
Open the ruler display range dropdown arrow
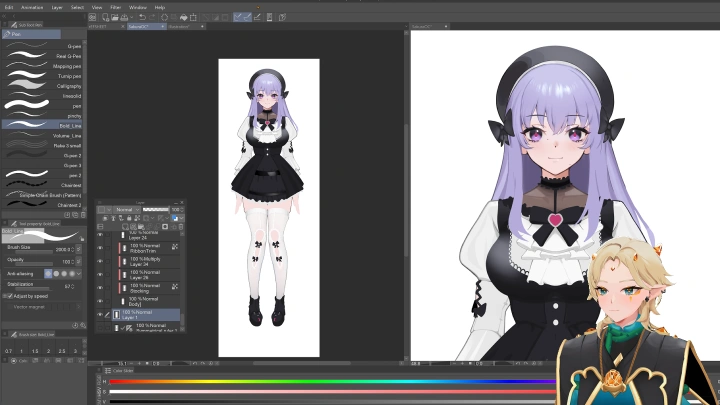point(167,218)
